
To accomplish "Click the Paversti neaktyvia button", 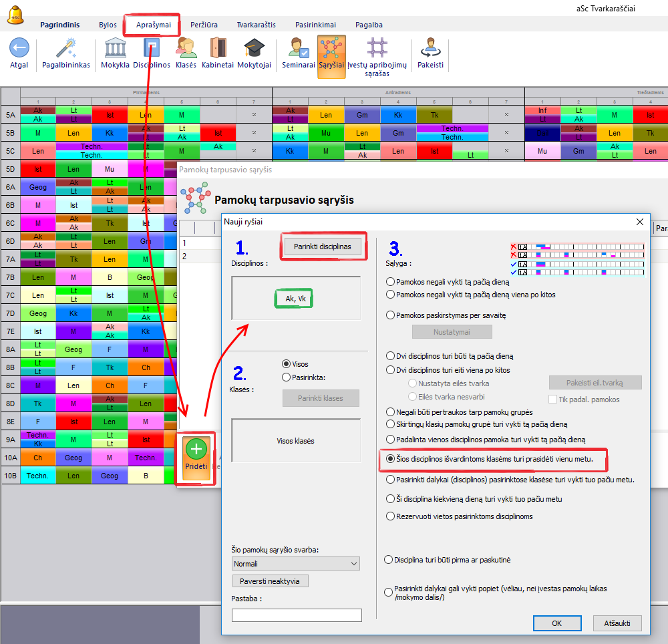I will [x=270, y=581].
